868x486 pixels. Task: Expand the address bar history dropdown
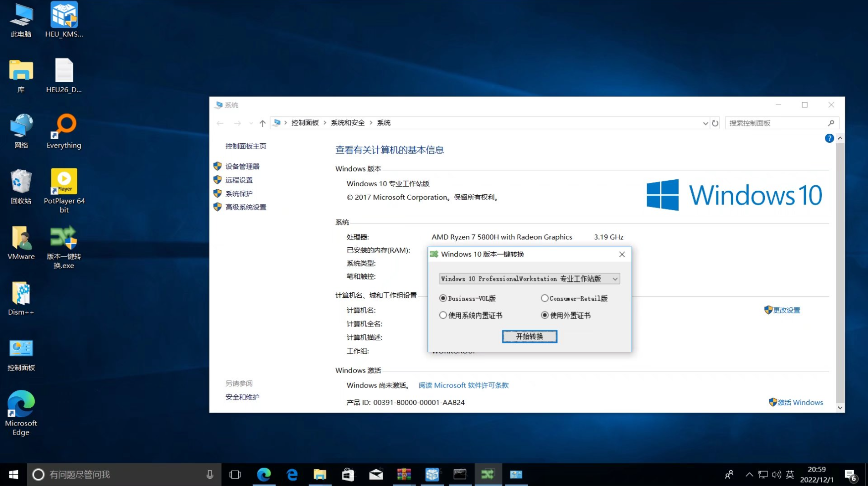tap(705, 122)
